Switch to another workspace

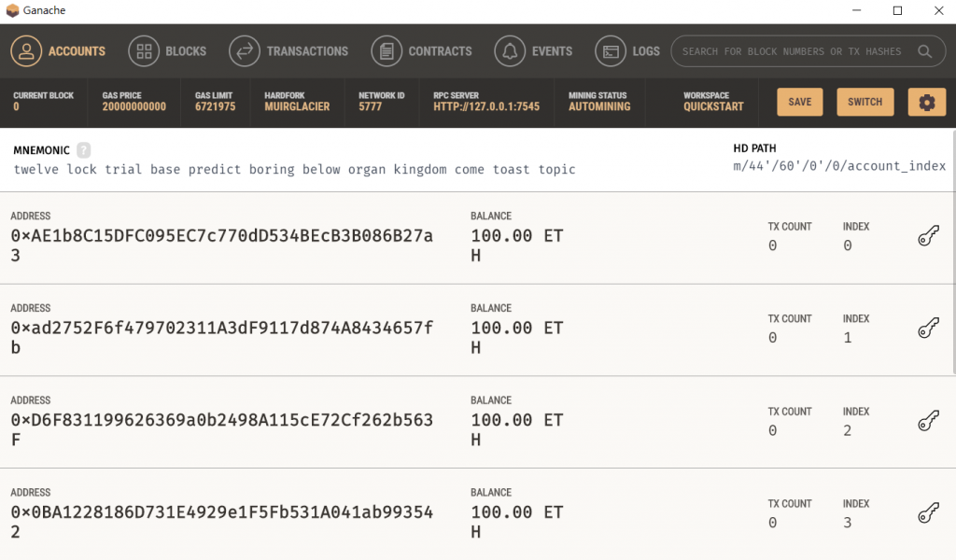pos(865,102)
